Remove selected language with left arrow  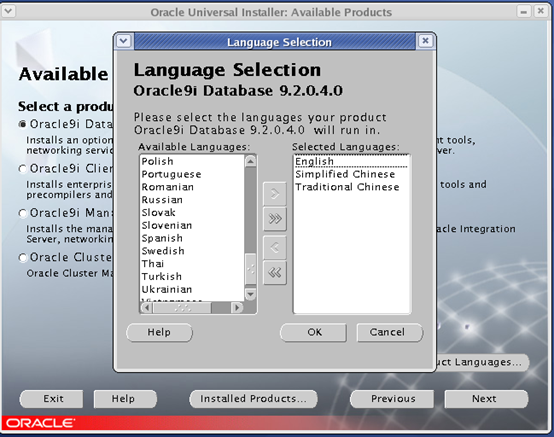tap(275, 247)
